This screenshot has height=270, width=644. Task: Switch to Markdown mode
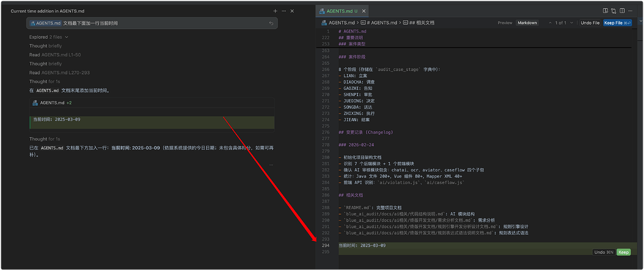(528, 23)
